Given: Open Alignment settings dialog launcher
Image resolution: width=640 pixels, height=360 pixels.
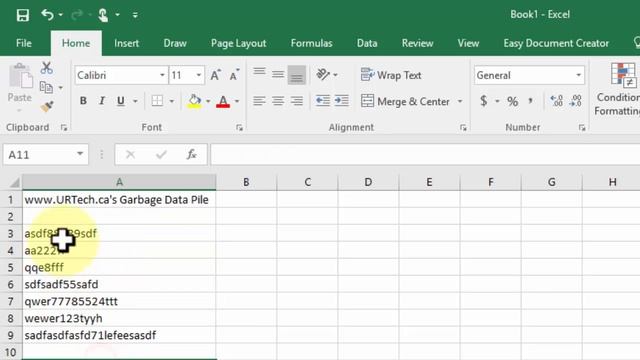Looking at the screenshot, I should 463,128.
